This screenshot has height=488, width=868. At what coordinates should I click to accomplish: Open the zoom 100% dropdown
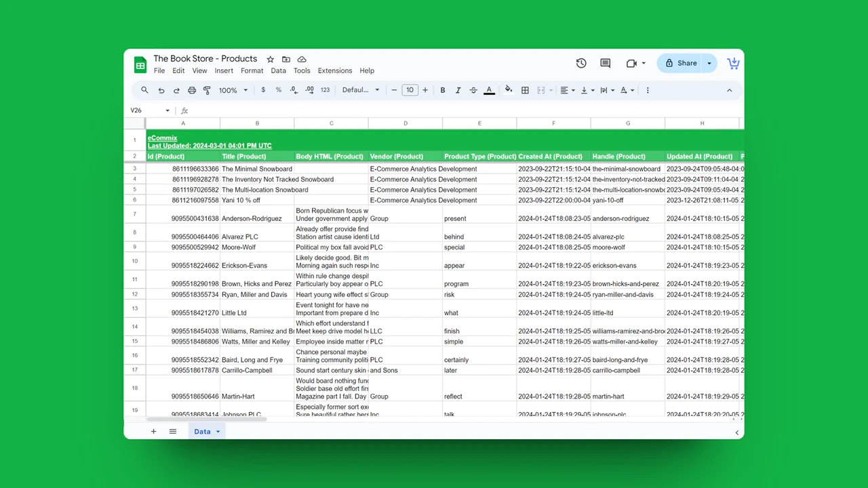point(233,90)
